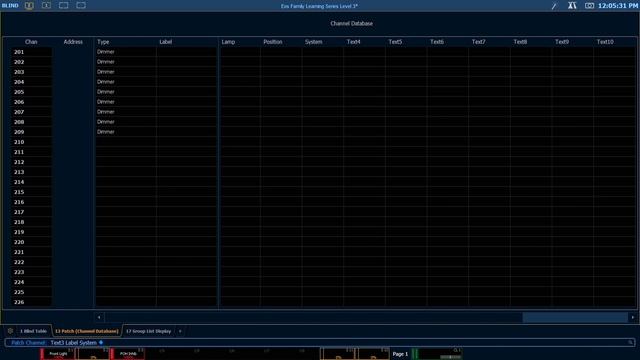Click the Chan column header
This screenshot has height=360, width=640.
pos(31,42)
